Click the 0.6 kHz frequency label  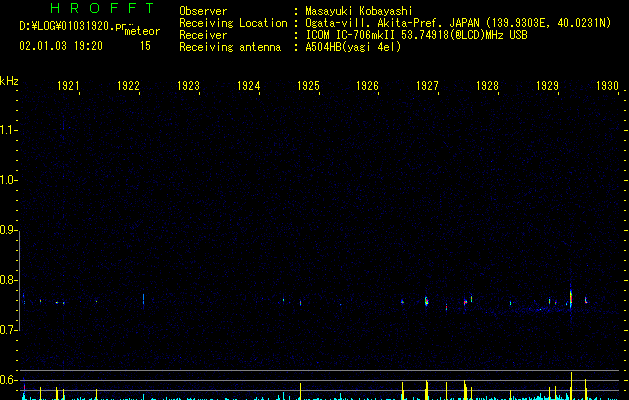click(8, 380)
